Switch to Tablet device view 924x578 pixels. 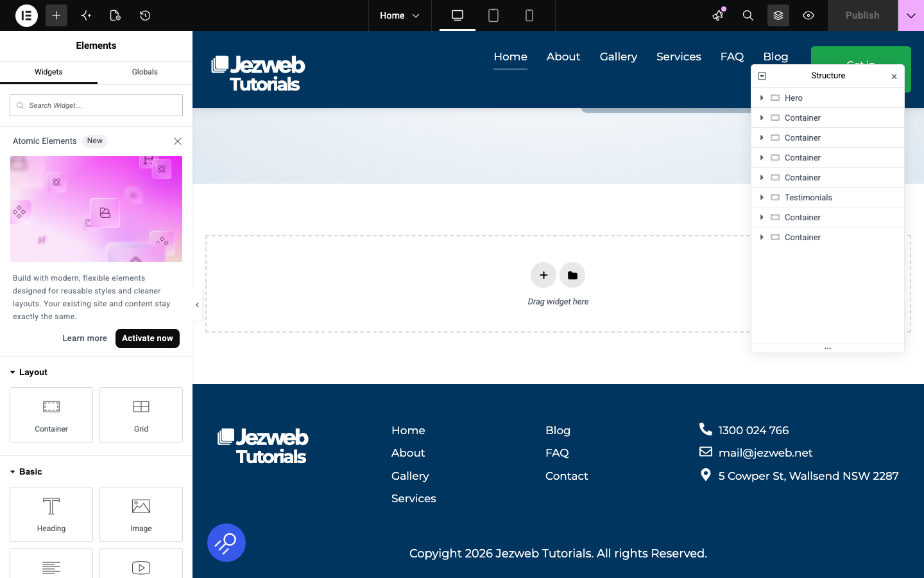pyautogui.click(x=493, y=15)
